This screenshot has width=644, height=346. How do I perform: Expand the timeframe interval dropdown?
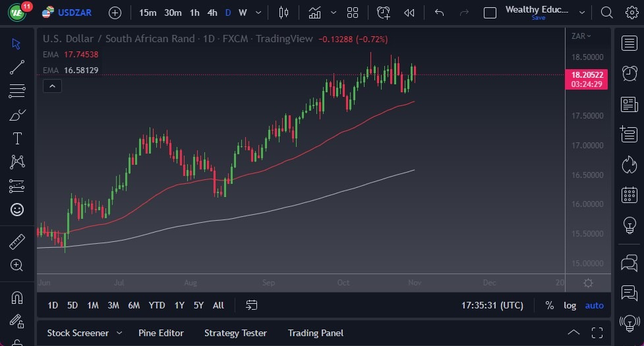pyautogui.click(x=258, y=13)
